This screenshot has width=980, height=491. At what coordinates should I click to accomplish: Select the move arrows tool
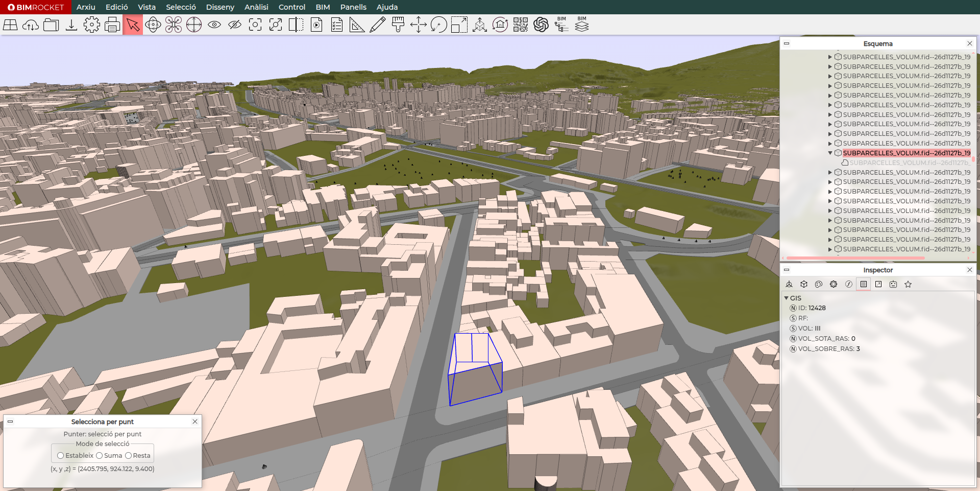[419, 25]
